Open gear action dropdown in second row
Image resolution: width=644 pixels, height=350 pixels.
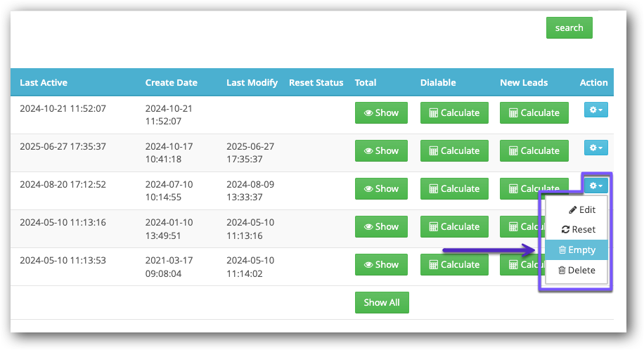[x=595, y=148]
